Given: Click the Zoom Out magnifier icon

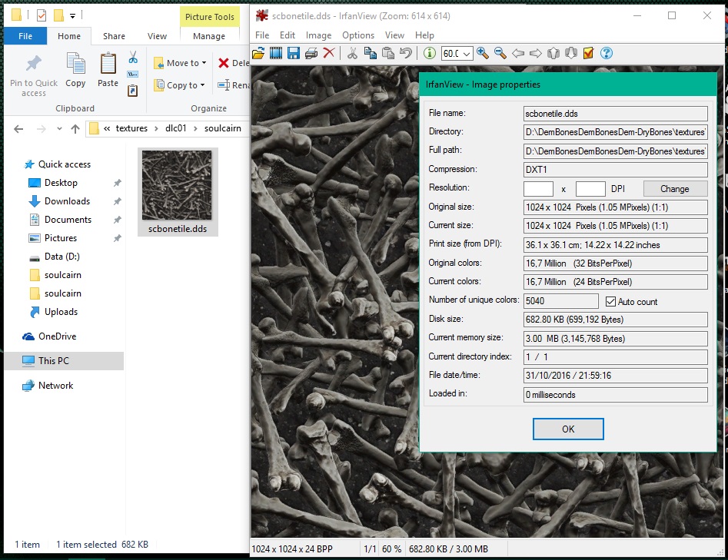Looking at the screenshot, I should coord(500,53).
